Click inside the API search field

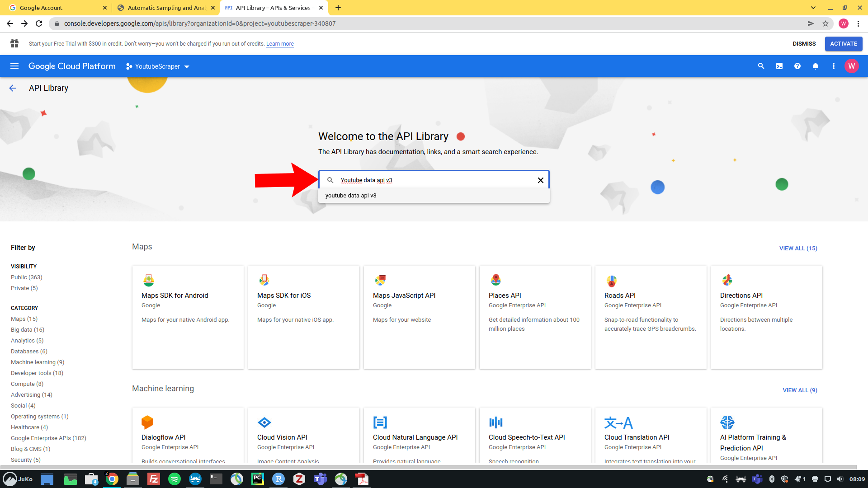click(x=434, y=180)
